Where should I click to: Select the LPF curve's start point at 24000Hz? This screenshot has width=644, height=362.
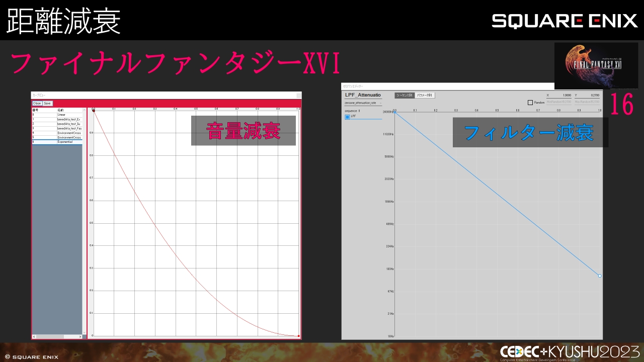(x=394, y=112)
